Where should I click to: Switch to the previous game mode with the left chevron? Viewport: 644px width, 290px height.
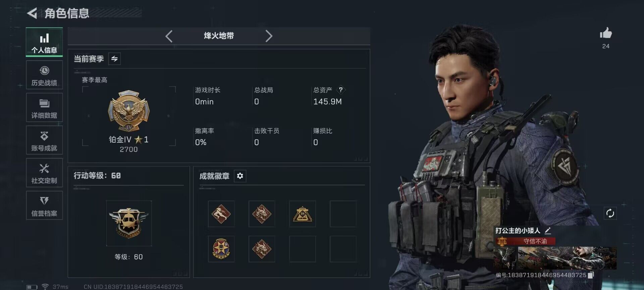click(x=169, y=36)
